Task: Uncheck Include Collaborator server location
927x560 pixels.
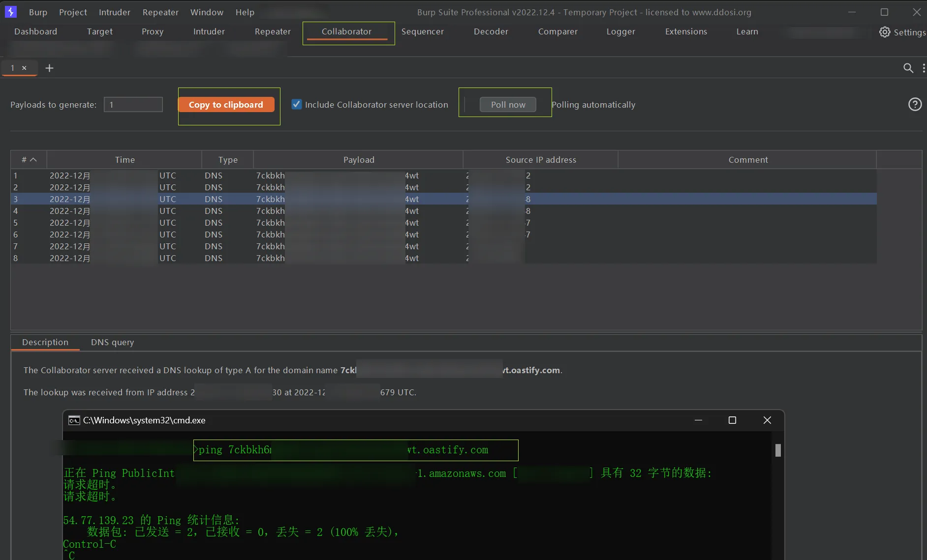Action: click(x=297, y=104)
